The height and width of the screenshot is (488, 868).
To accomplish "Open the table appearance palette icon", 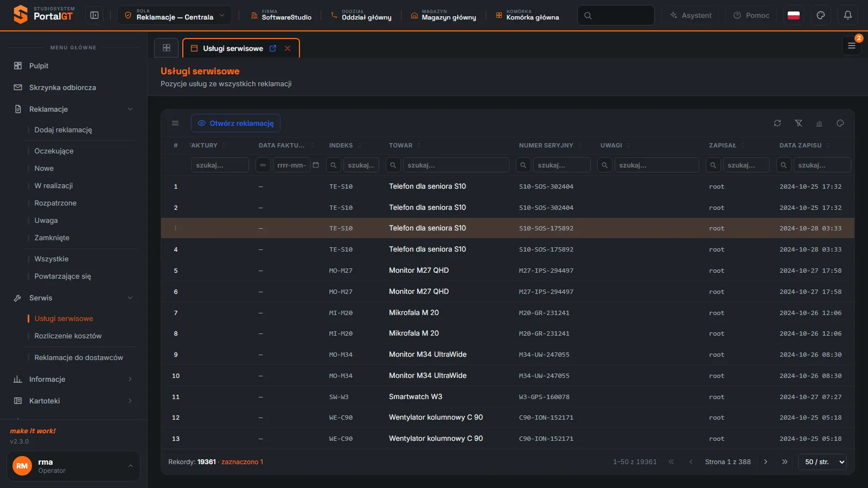I will [840, 123].
